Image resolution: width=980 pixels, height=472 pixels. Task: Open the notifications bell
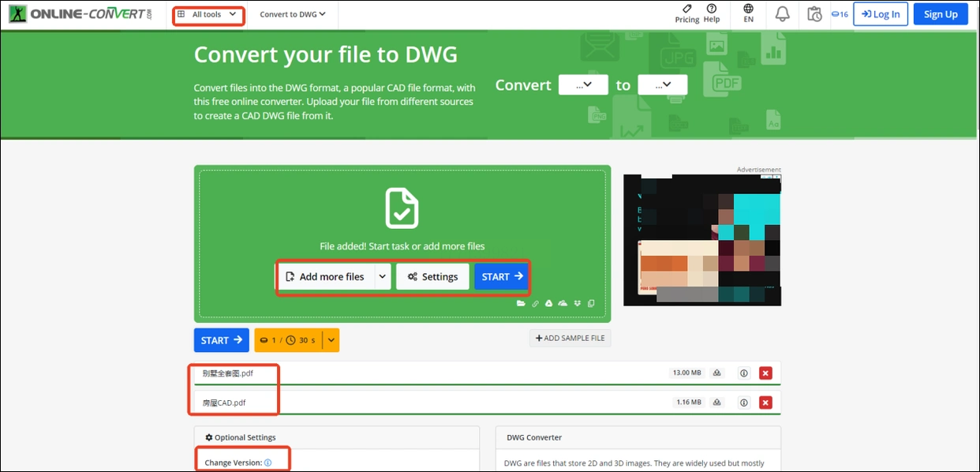[x=782, y=13]
